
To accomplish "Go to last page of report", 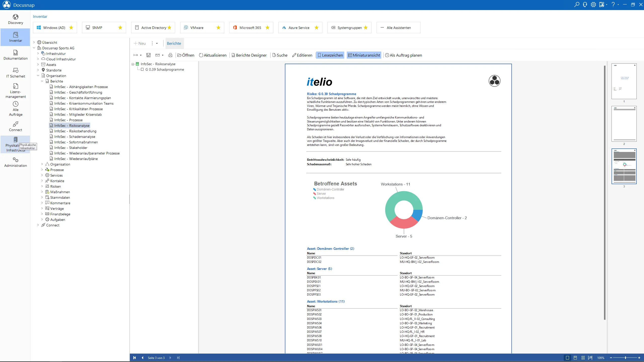I will (178, 358).
